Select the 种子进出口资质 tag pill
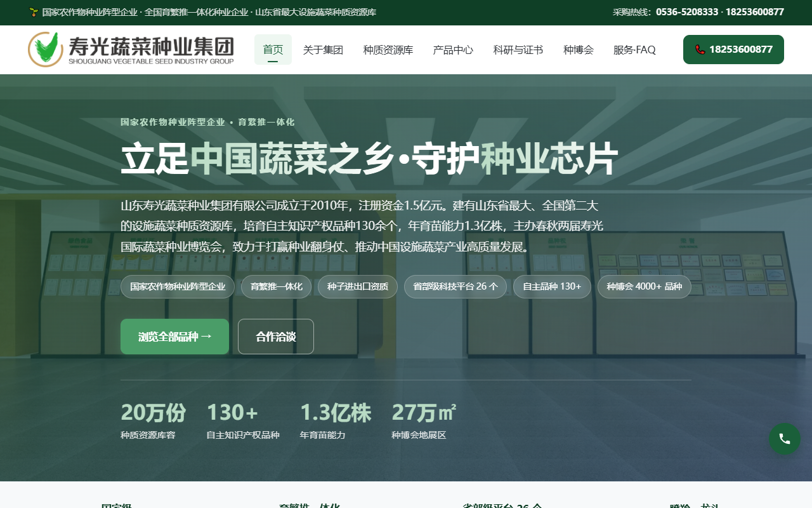 click(358, 286)
